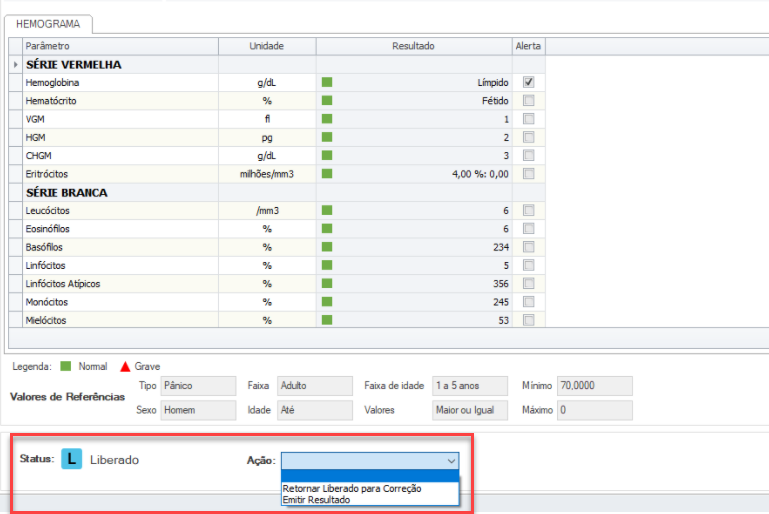Uncheck the Hemoglobina alert checkbox

528,82
